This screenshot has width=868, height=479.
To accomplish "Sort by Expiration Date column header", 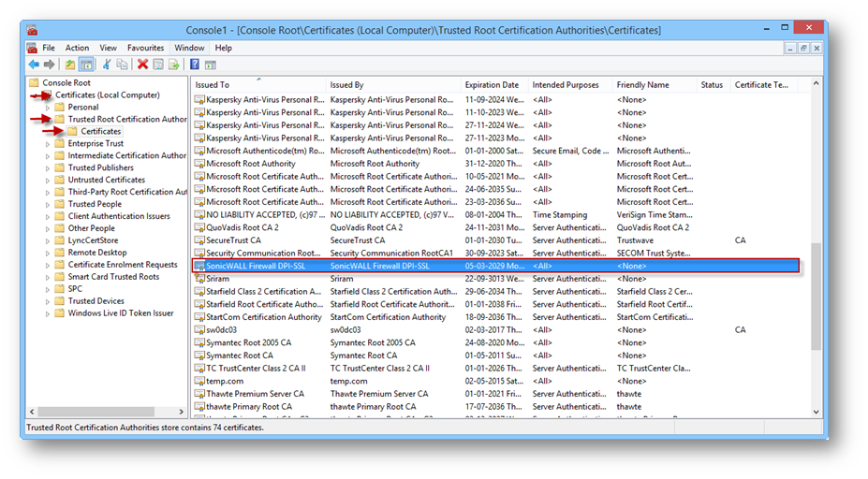I will click(x=492, y=85).
